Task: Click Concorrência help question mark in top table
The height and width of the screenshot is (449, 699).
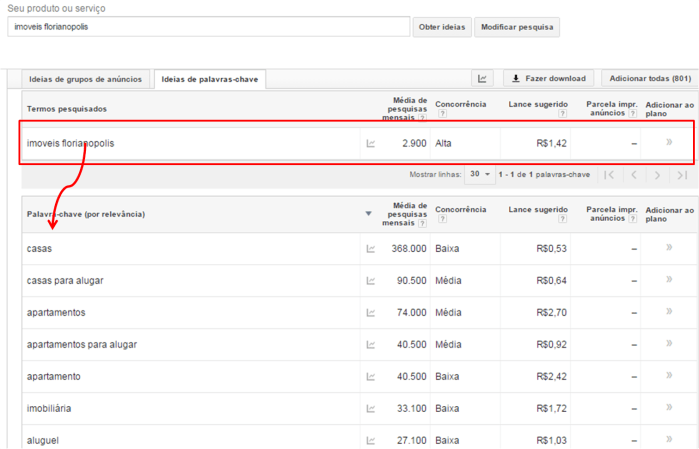Action: (x=440, y=114)
